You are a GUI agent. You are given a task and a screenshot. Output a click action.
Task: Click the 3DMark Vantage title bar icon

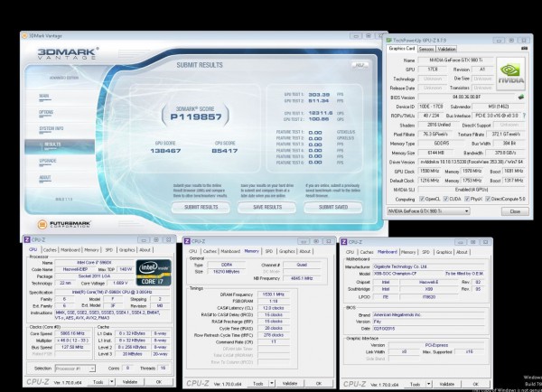click(24, 35)
